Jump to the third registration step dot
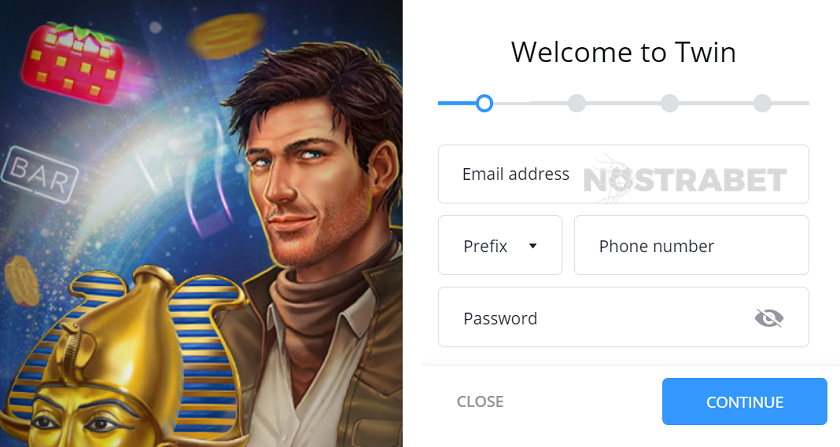Image resolution: width=840 pixels, height=447 pixels. [x=670, y=103]
